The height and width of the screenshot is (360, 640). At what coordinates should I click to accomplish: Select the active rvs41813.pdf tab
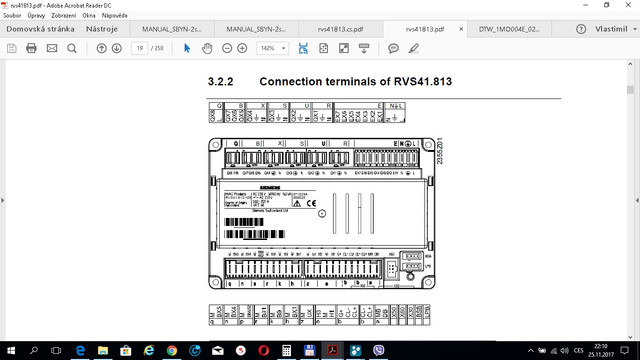[425, 29]
